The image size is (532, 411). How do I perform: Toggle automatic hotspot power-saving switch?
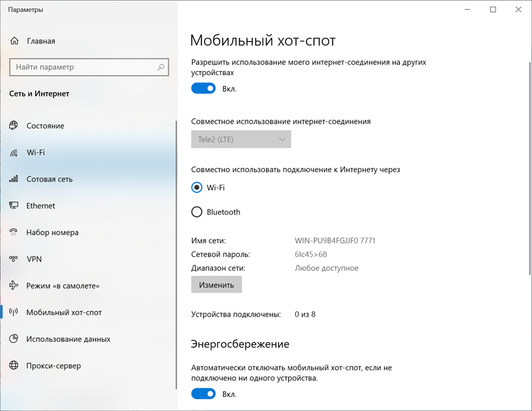coord(203,394)
